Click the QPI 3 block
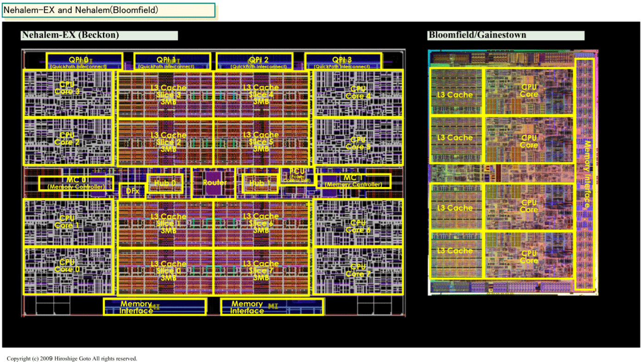 [343, 61]
